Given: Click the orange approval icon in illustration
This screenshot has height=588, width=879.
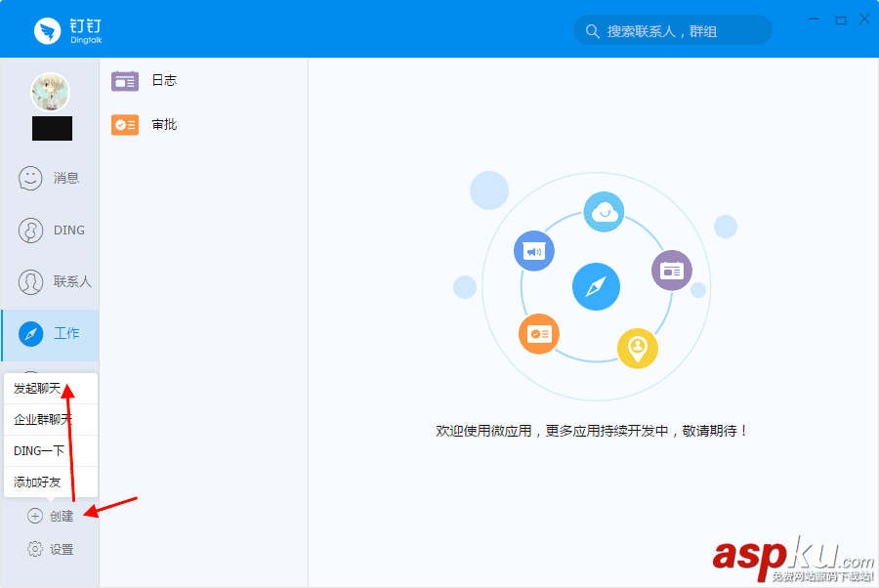Looking at the screenshot, I should (x=539, y=333).
